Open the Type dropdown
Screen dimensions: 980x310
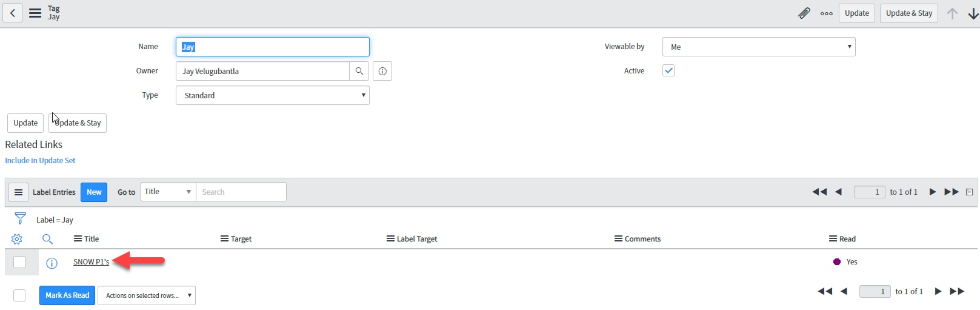point(273,95)
